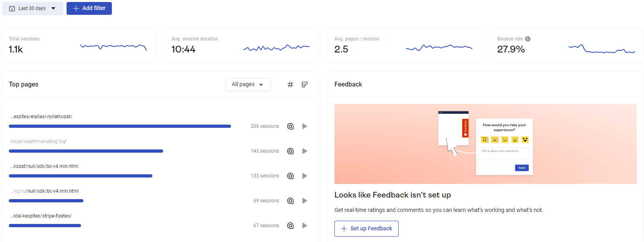Open heatmap for elallasi-nyilatkozat page
This screenshot has width=644, height=242.
[290, 126]
